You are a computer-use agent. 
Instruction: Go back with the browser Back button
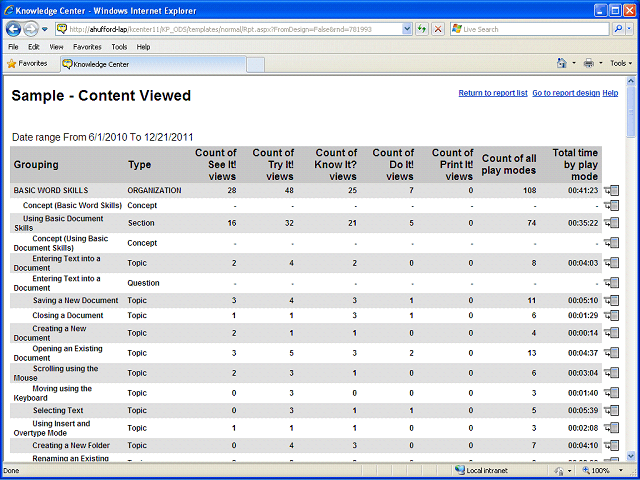[13, 29]
